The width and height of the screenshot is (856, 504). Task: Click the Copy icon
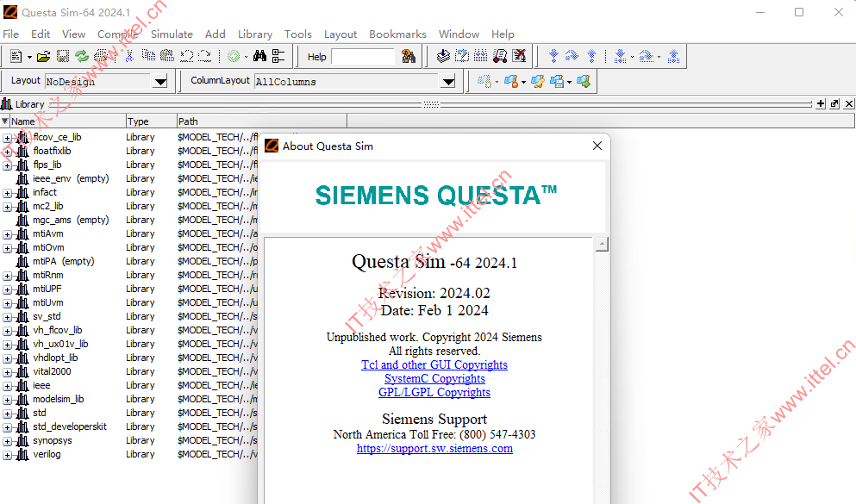point(148,56)
